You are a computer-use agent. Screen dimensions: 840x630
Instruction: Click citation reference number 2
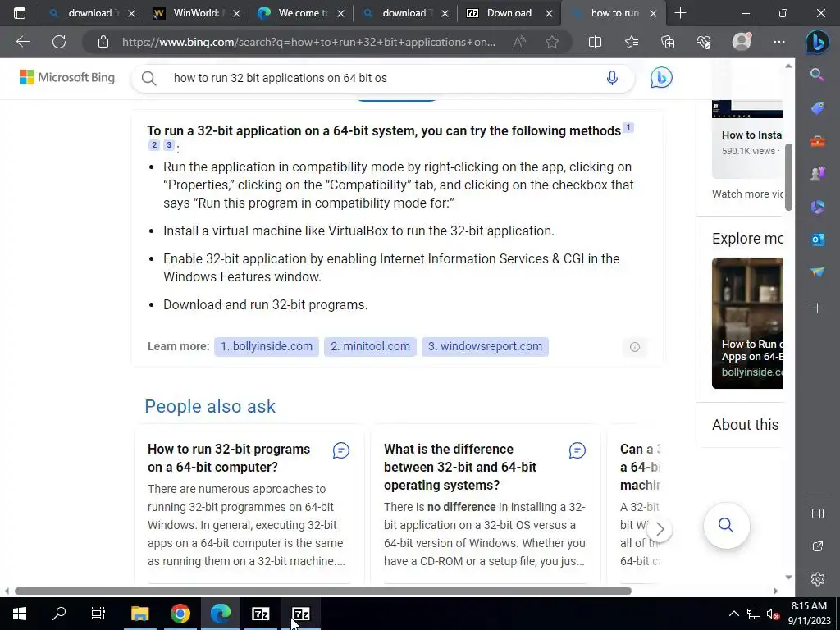pos(154,144)
